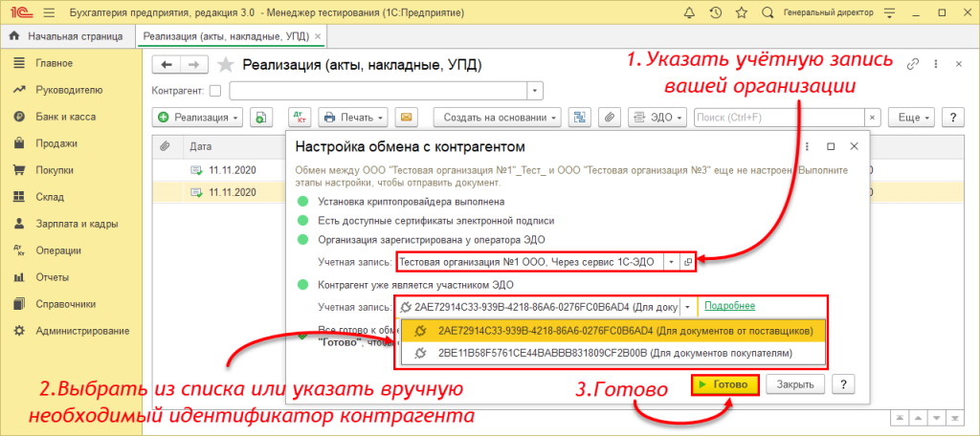Click the copy document icon in toolbar
Image resolution: width=980 pixels, height=436 pixels.
(260, 118)
